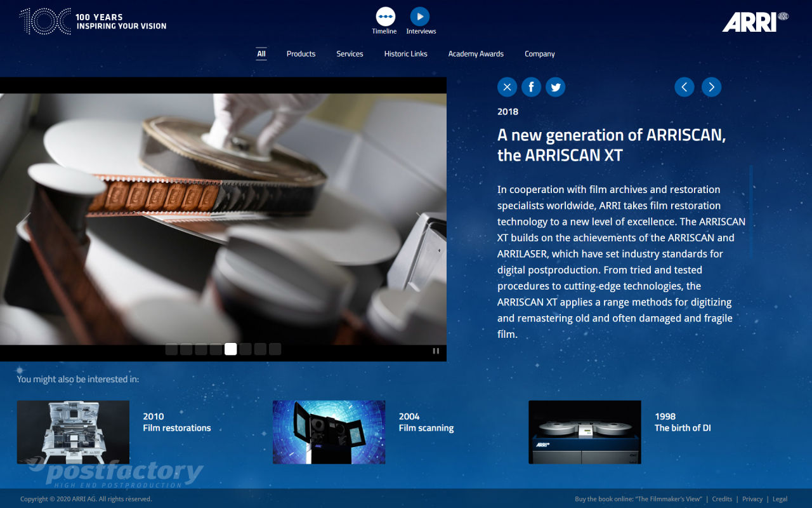Show the seventh slideshow image dot
Viewport: 812px width, 508px height.
tap(260, 349)
